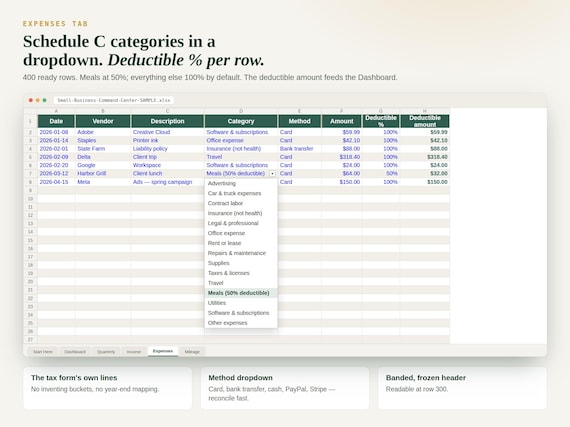Select the 2026-04-15 date cell
The image size is (570, 427).
click(56, 182)
